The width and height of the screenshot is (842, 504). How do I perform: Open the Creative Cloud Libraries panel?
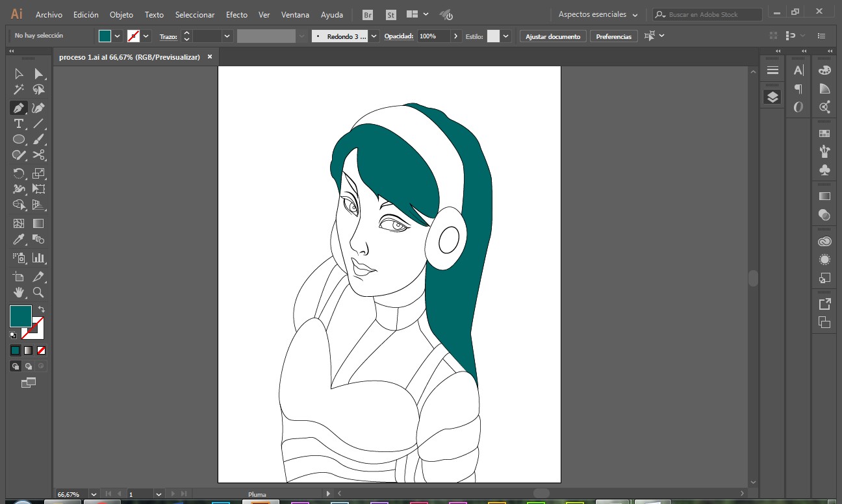pos(824,242)
